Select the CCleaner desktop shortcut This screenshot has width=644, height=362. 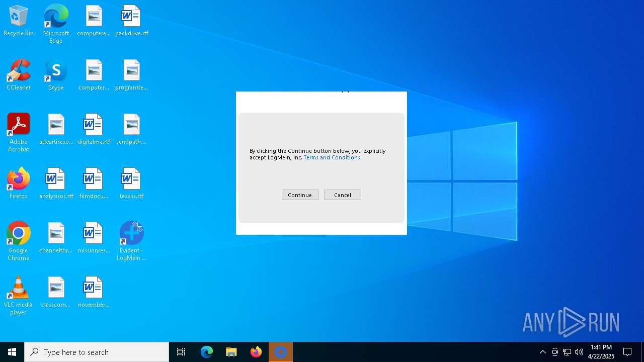[19, 75]
